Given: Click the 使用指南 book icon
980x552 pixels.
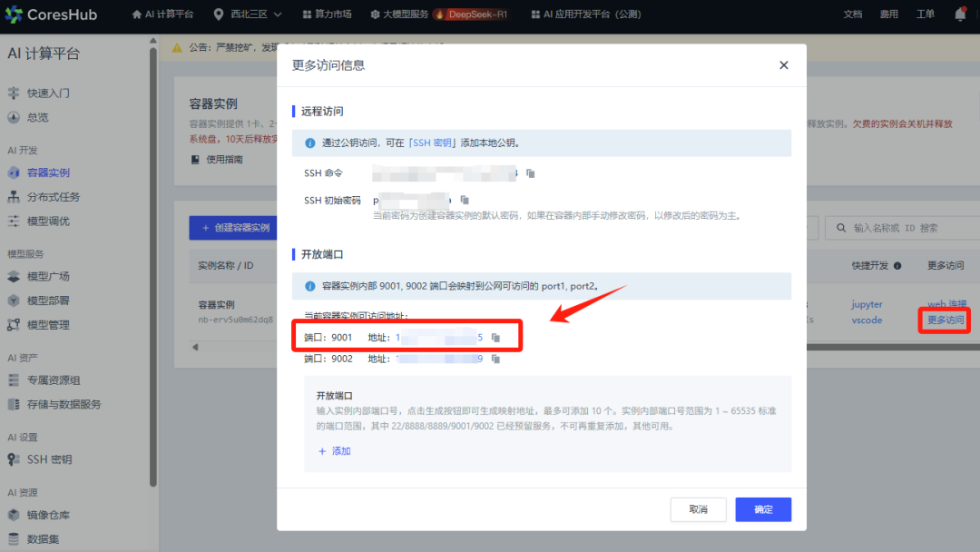Looking at the screenshot, I should [x=196, y=160].
